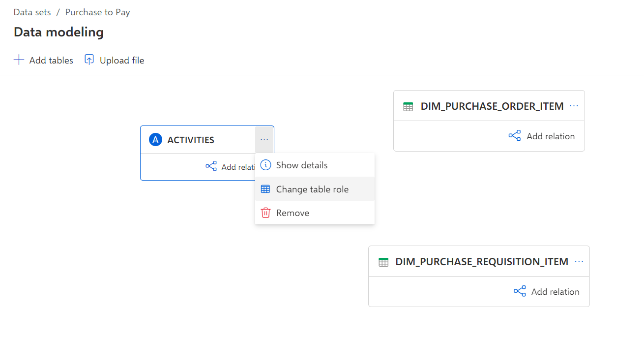Select the ACTIVITIES table title
Screen dimensions: 644x342
tap(191, 140)
